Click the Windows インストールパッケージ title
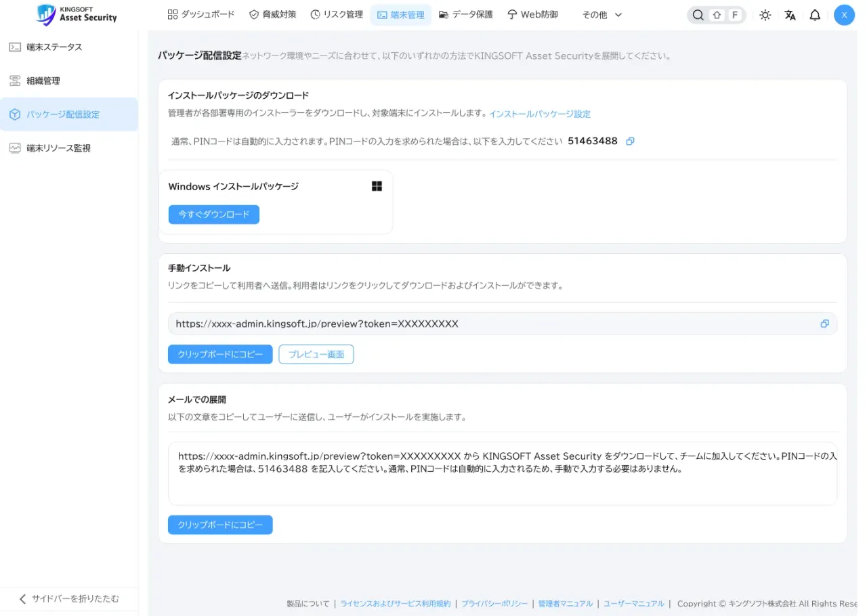Viewport: 867px width, 616px height. 234,186
